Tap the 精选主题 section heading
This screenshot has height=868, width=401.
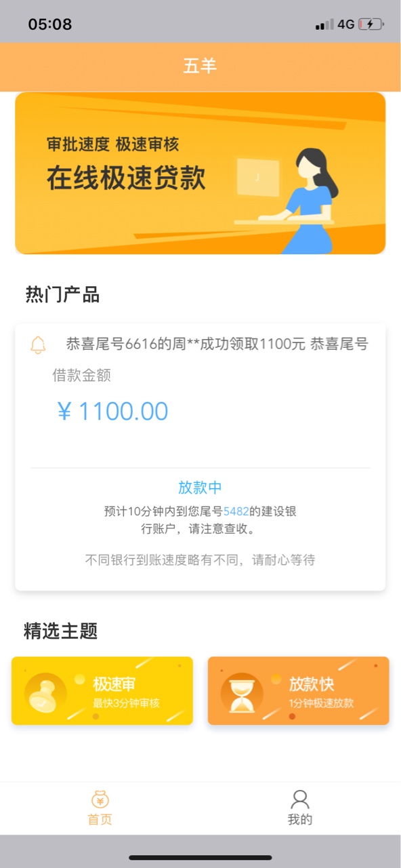pos(61,631)
